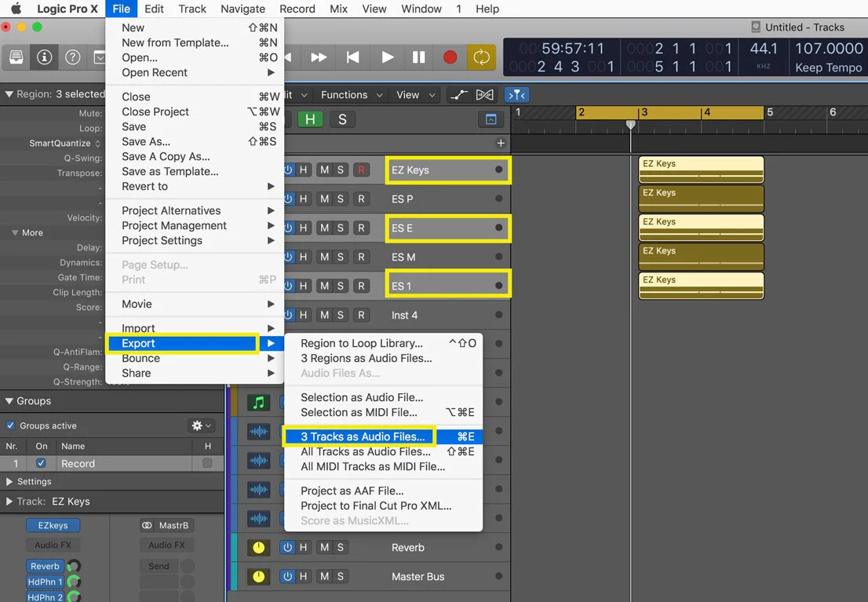The image size is (868, 602).
Task: Collapse the Region inspector triangle
Action: [9, 94]
